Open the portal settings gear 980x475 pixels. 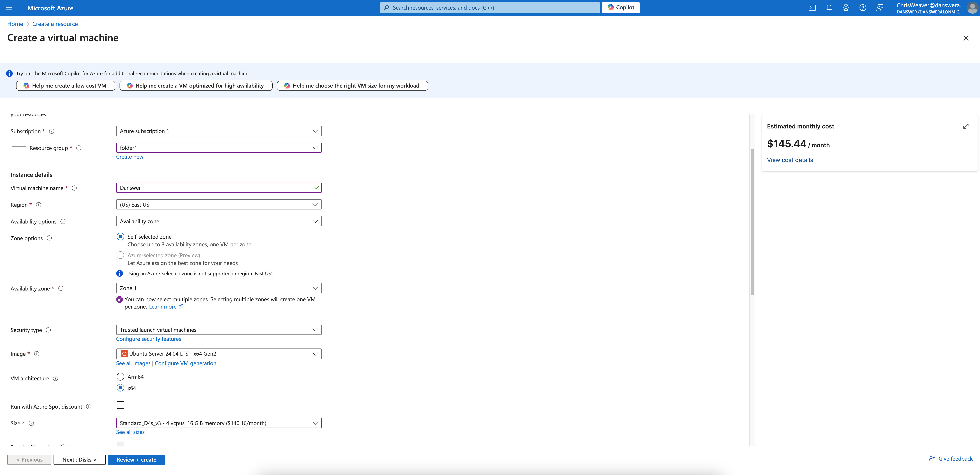point(846,8)
